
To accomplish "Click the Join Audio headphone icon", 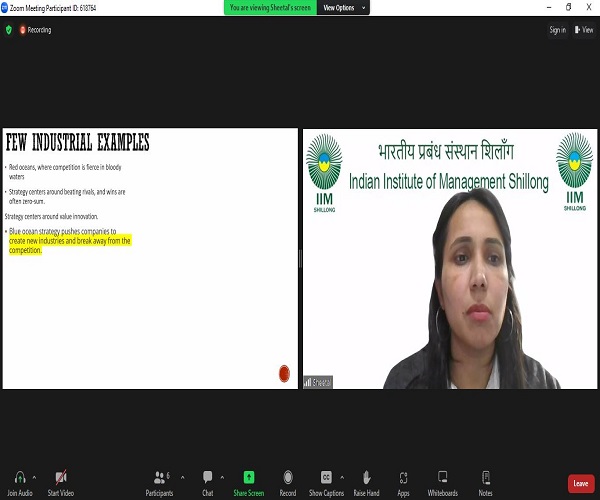I will [x=20, y=477].
